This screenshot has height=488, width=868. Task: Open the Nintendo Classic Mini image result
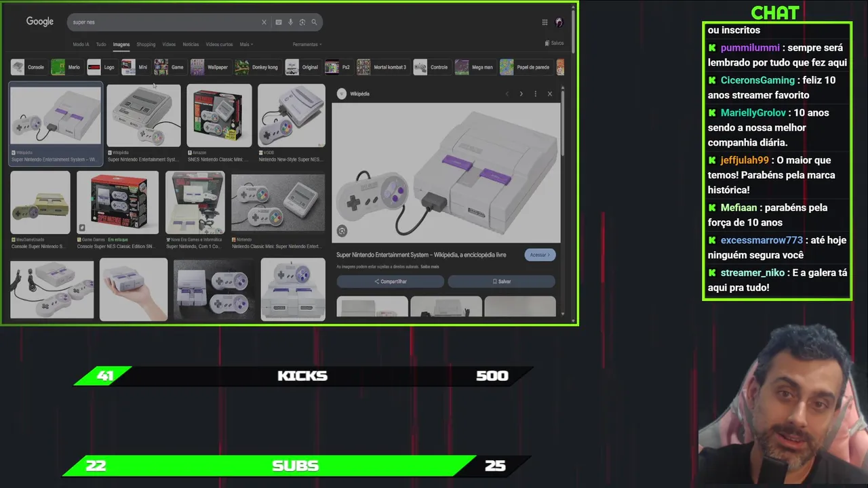[278, 202]
